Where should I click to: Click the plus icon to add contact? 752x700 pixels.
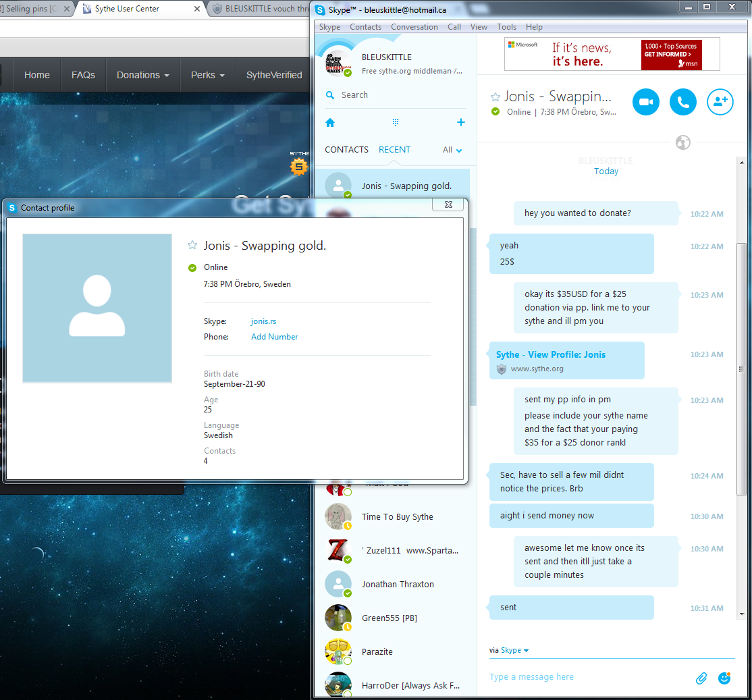(x=461, y=123)
